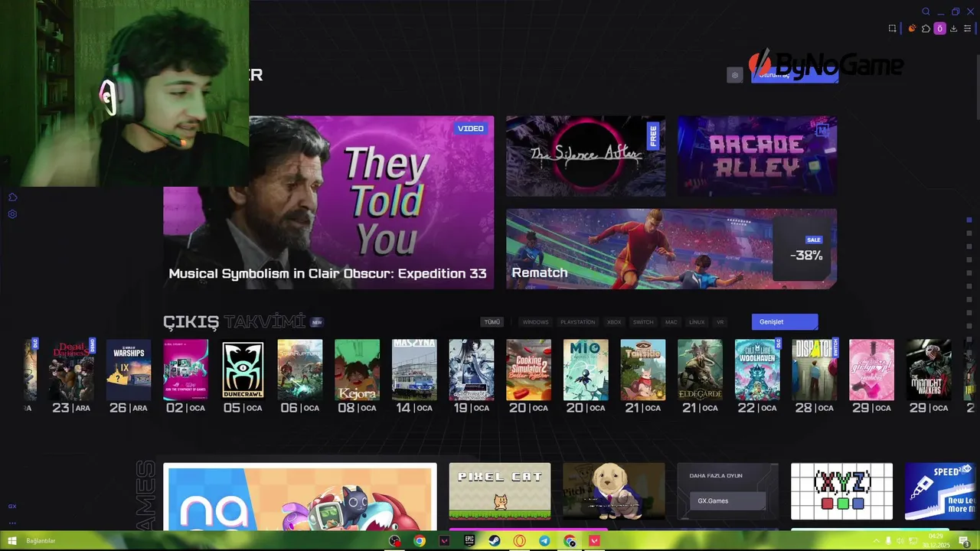Open The Silence After free game card

586,156
